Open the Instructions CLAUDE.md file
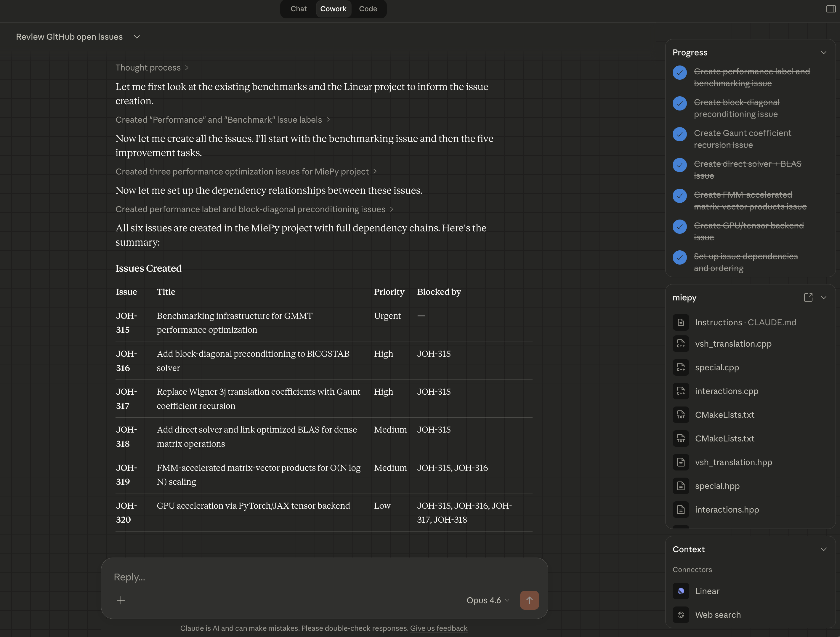This screenshot has width=840, height=637. pos(745,322)
